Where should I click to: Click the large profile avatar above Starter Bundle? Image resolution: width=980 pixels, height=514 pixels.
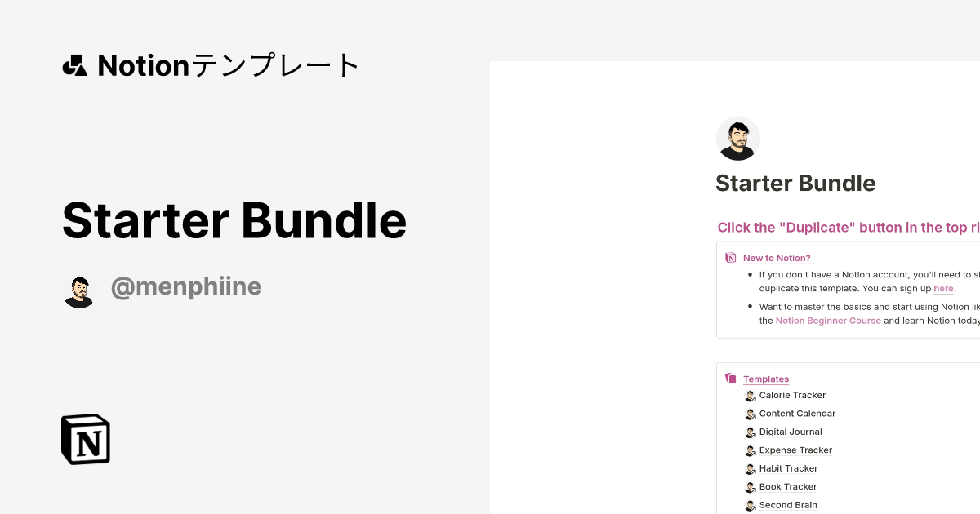[737, 138]
